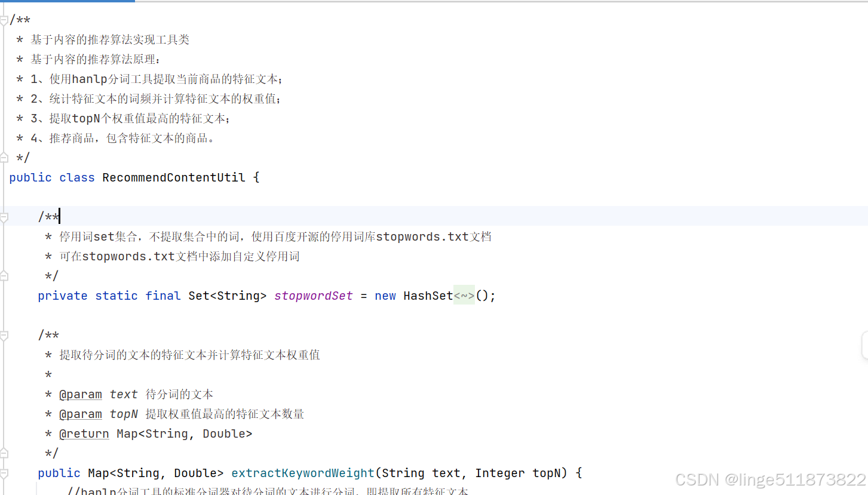Click the @return Javadoc tag
The width and height of the screenshot is (868, 495).
tap(84, 433)
